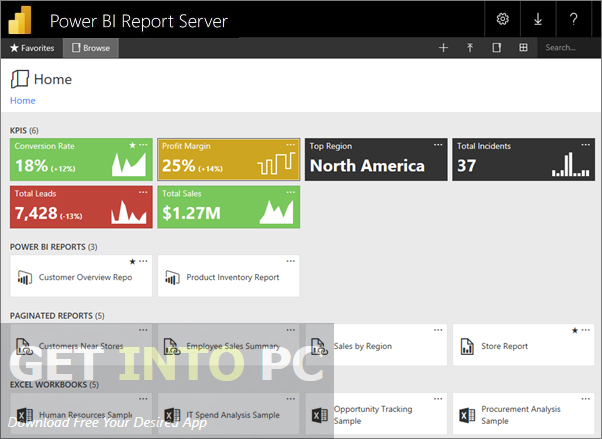Toggle favorite star on Conversion Rate KPI

point(132,145)
